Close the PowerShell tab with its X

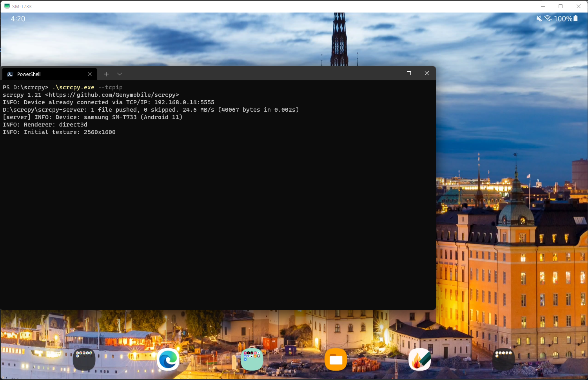click(x=90, y=74)
